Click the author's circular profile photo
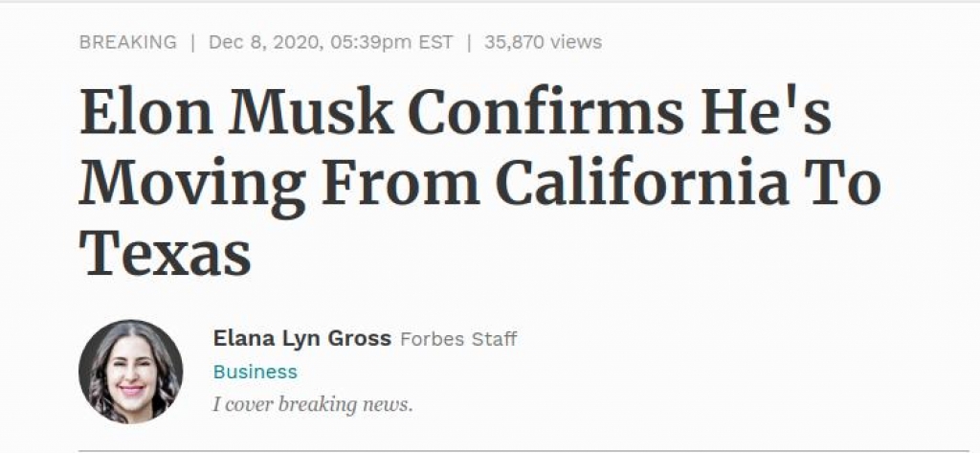Viewport: 980px width, 453px height. click(x=130, y=372)
